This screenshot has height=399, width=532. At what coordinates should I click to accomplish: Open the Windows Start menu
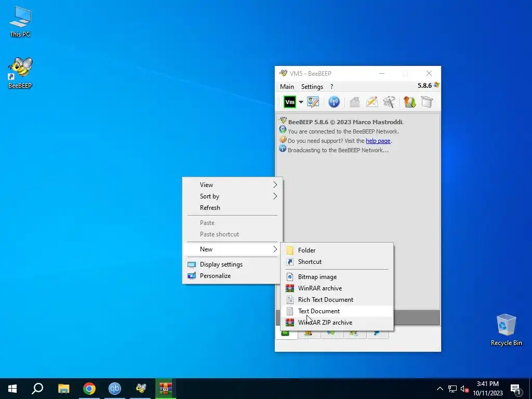12,389
